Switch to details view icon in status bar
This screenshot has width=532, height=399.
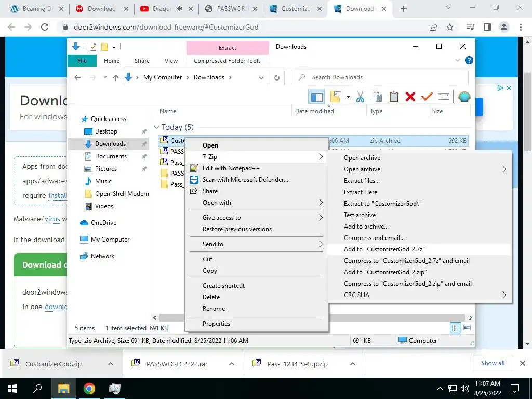point(456,328)
